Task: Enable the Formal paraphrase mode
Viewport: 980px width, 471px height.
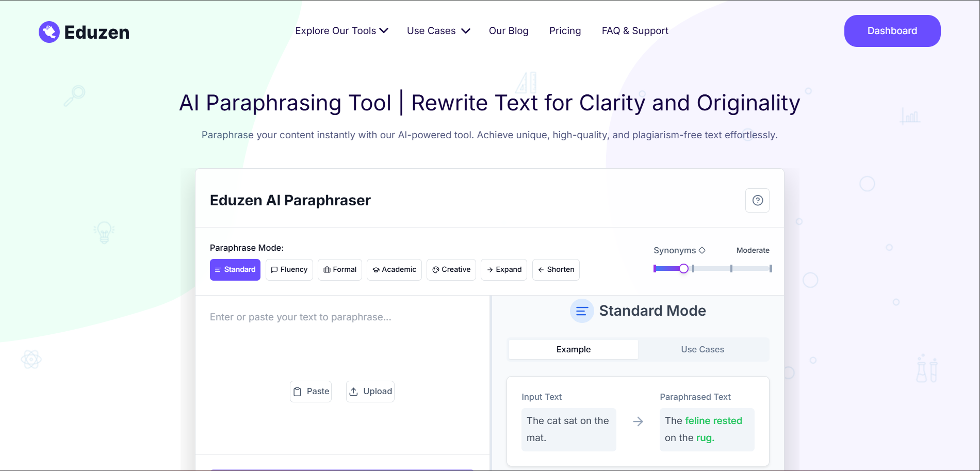Action: (340, 270)
